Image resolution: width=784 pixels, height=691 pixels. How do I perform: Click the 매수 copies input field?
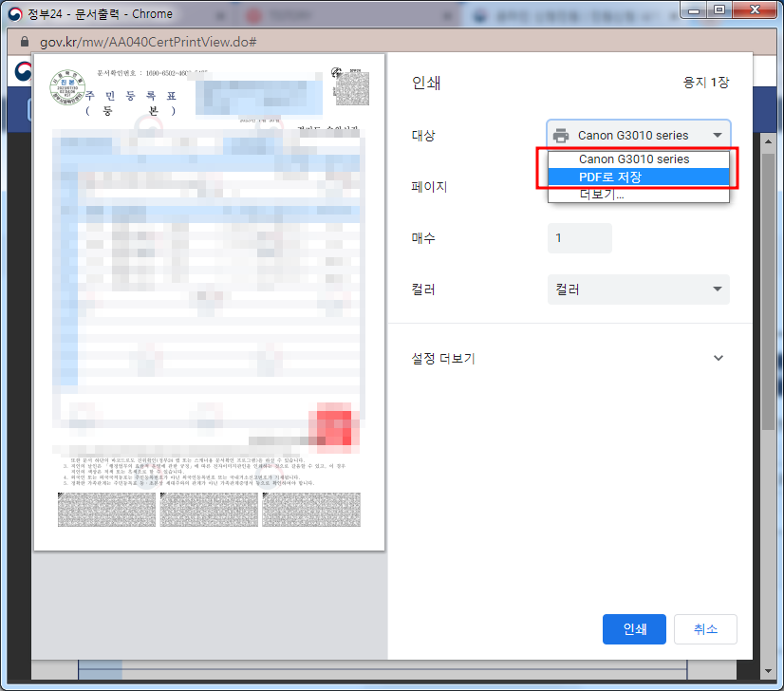coord(579,237)
